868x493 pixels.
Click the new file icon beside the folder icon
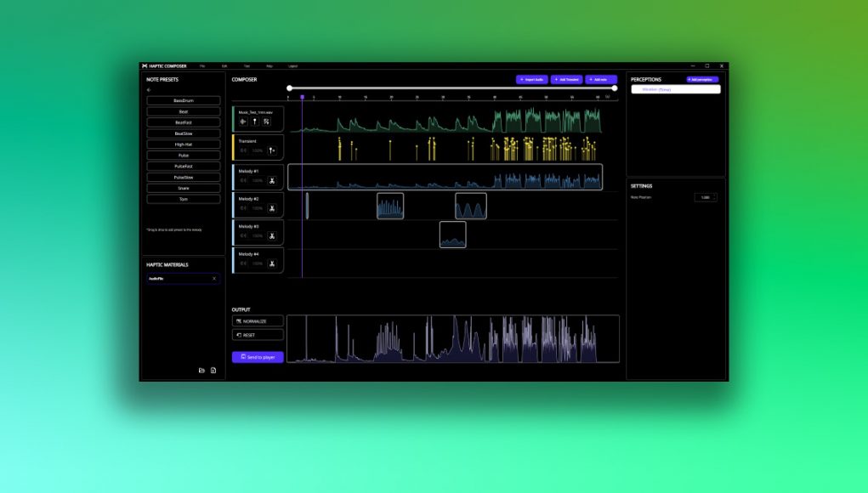click(213, 371)
